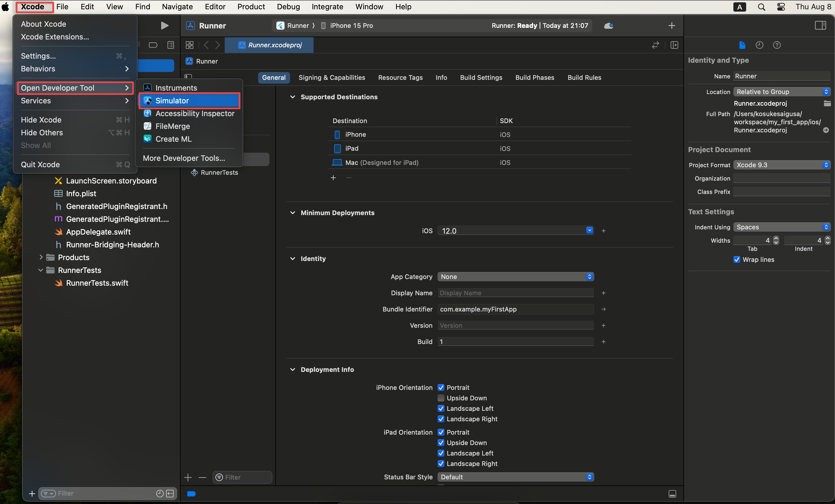Screen dimensions: 835x504
Task: Click the folder icon next to Runner.xcodeproj
Action: click(x=827, y=103)
